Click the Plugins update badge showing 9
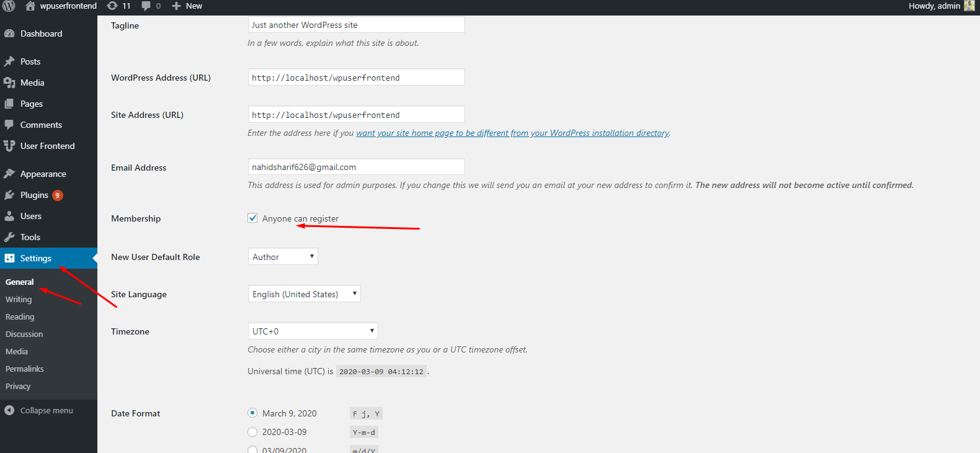Viewport: 980px width, 453px height. [x=57, y=195]
